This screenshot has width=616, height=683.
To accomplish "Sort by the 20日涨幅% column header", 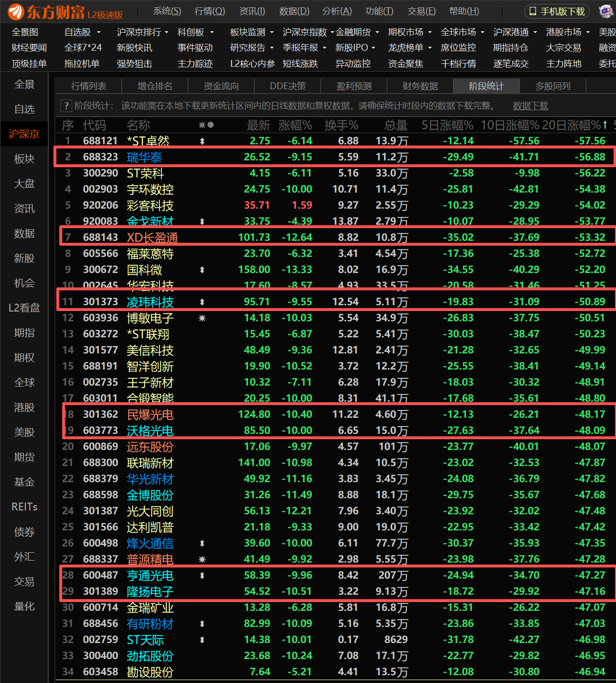I will pyautogui.click(x=575, y=125).
